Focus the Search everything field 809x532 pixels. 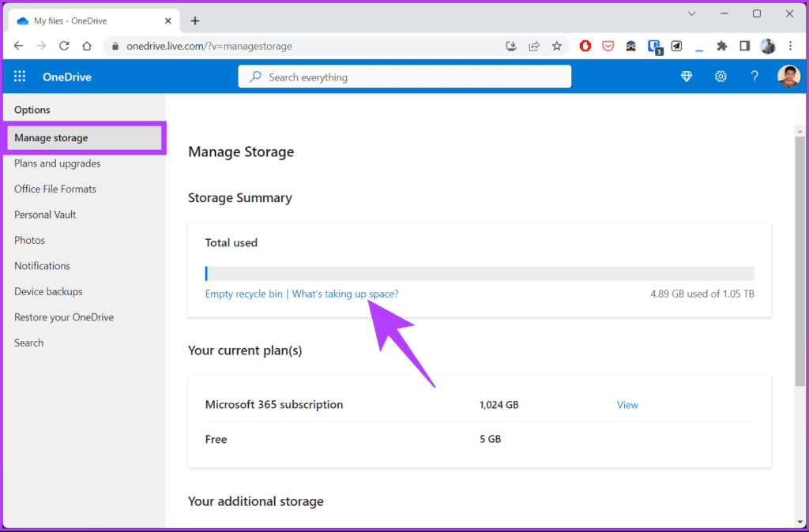pos(404,77)
